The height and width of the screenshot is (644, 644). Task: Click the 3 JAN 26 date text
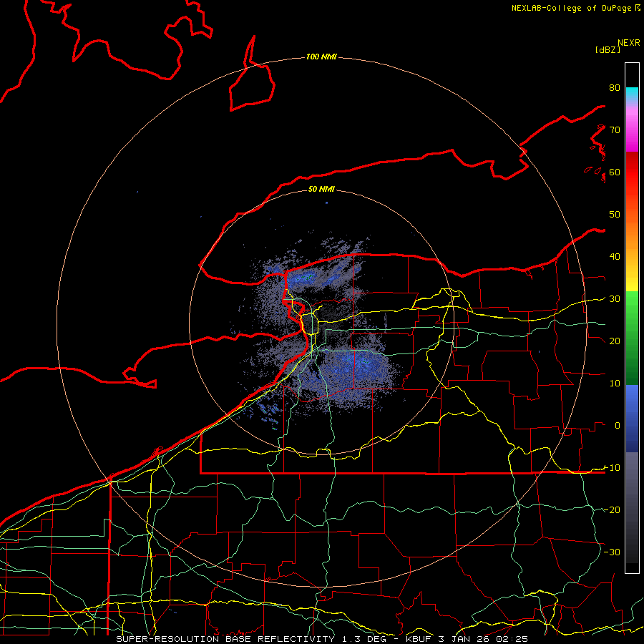click(464, 639)
